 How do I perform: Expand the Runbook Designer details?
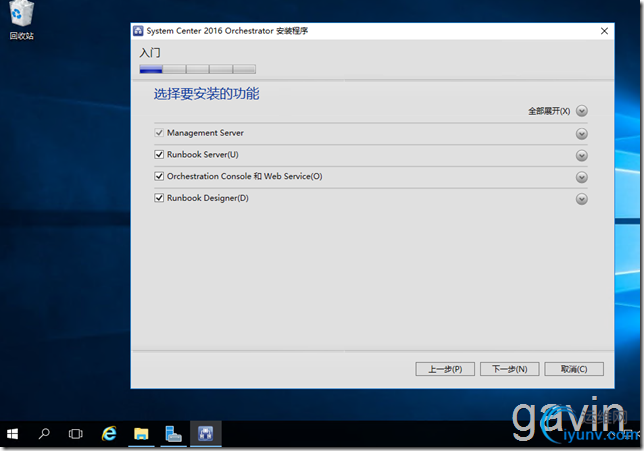tap(582, 199)
